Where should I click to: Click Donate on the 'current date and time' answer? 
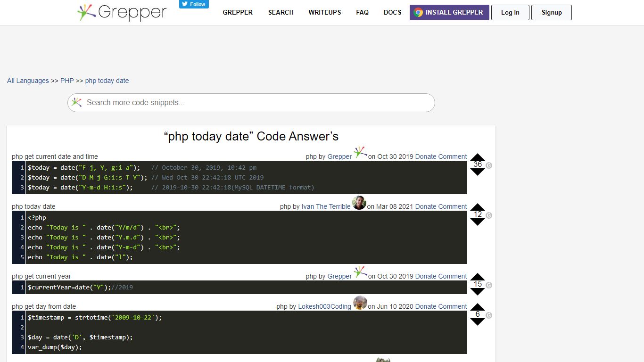pyautogui.click(x=426, y=156)
